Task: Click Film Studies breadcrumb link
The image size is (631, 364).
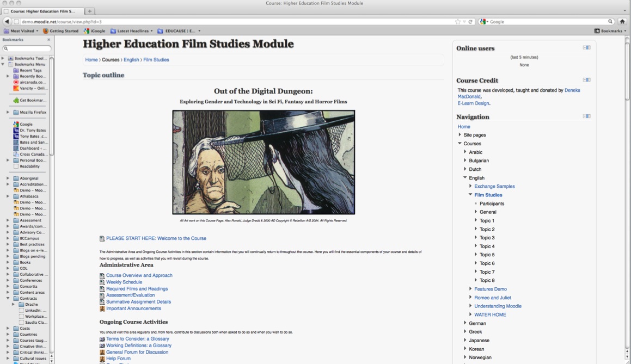Action: (156, 60)
